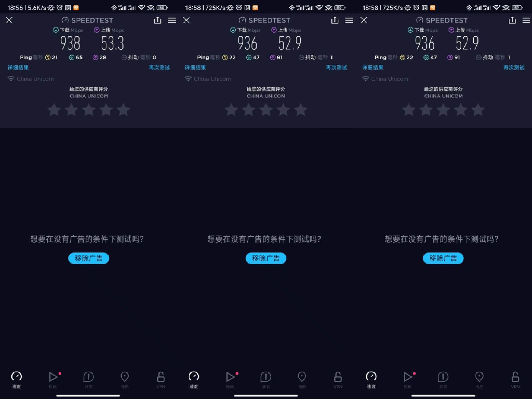Image resolution: width=532 pixels, height=399 pixels.
Task: Tap 移除广告 button in the right screen
Action: coord(443,258)
